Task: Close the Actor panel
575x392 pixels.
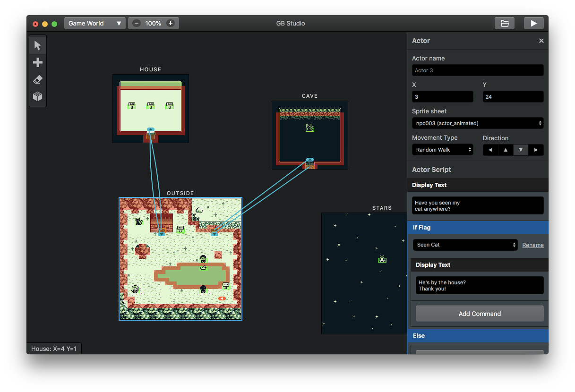Action: point(541,41)
